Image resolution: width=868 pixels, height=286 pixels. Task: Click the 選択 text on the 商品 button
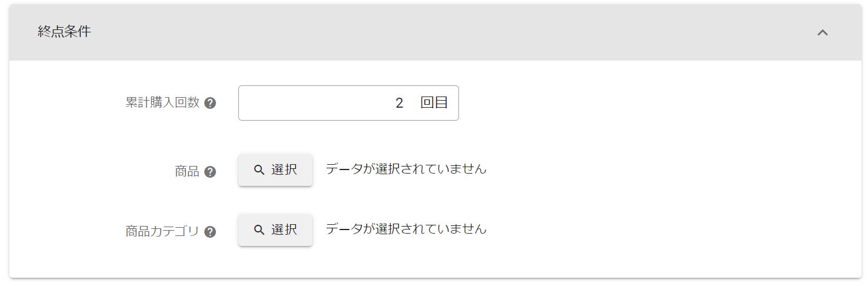coord(284,170)
